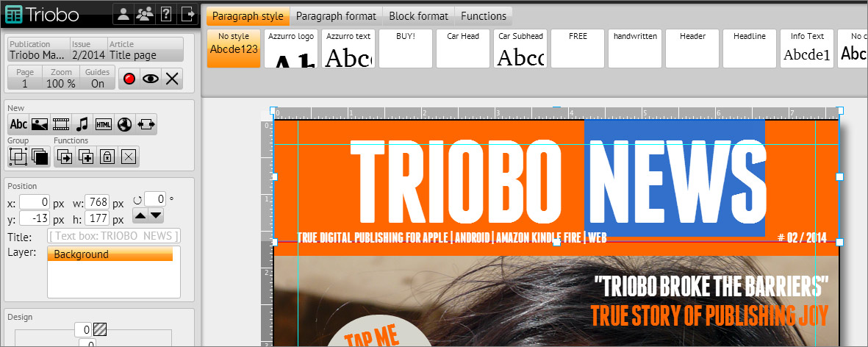Click the lock icon in Functions
Image resolution: width=868 pixels, height=347 pixels.
(x=107, y=156)
